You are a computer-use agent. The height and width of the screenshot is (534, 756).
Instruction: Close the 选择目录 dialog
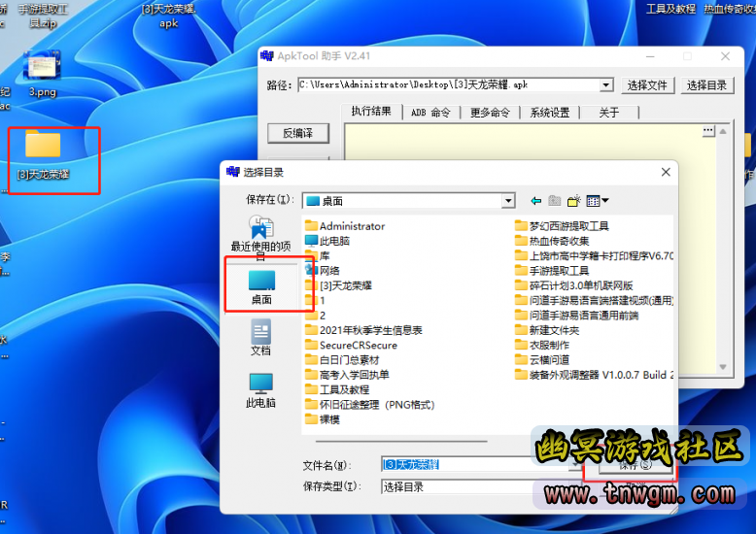[x=666, y=172]
